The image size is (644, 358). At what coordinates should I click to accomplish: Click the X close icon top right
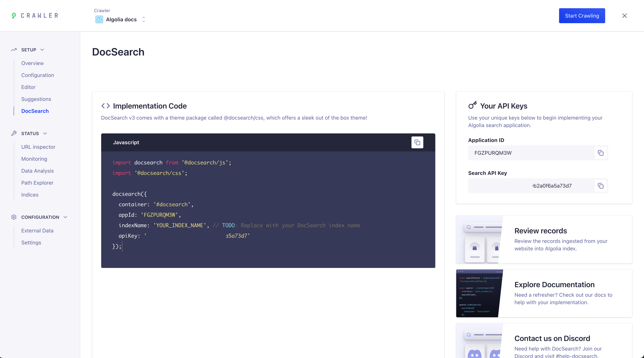(x=625, y=16)
